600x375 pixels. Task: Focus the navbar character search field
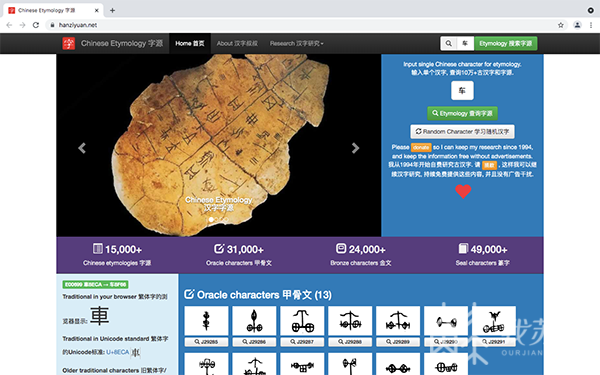pos(465,44)
